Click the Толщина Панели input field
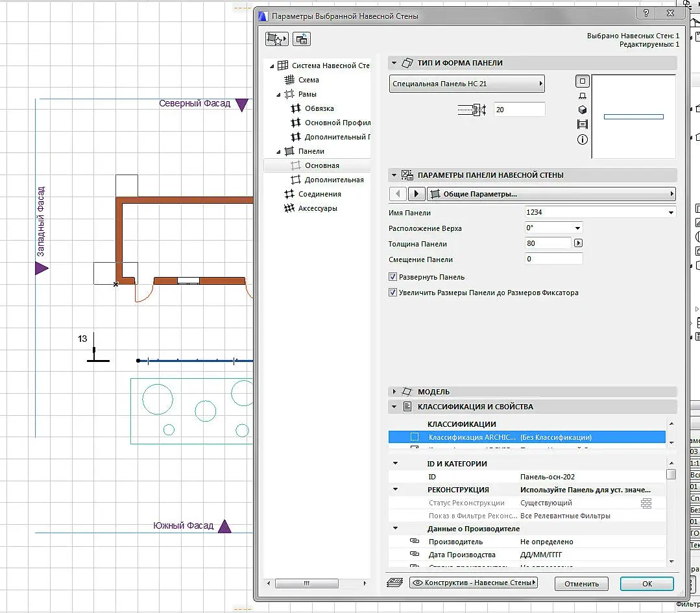The height and width of the screenshot is (613, 700). 548,244
